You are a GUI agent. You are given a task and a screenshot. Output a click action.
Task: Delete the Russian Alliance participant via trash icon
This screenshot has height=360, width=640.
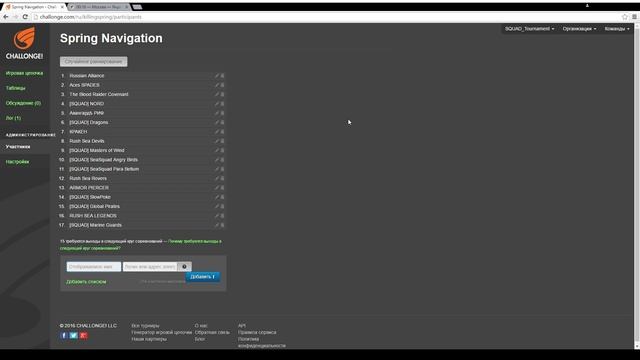click(x=222, y=76)
